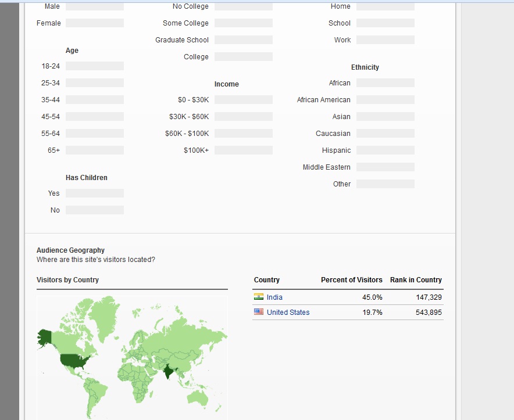Click Alaska on the visitors map
This screenshot has height=420, width=514.
pos(45,336)
